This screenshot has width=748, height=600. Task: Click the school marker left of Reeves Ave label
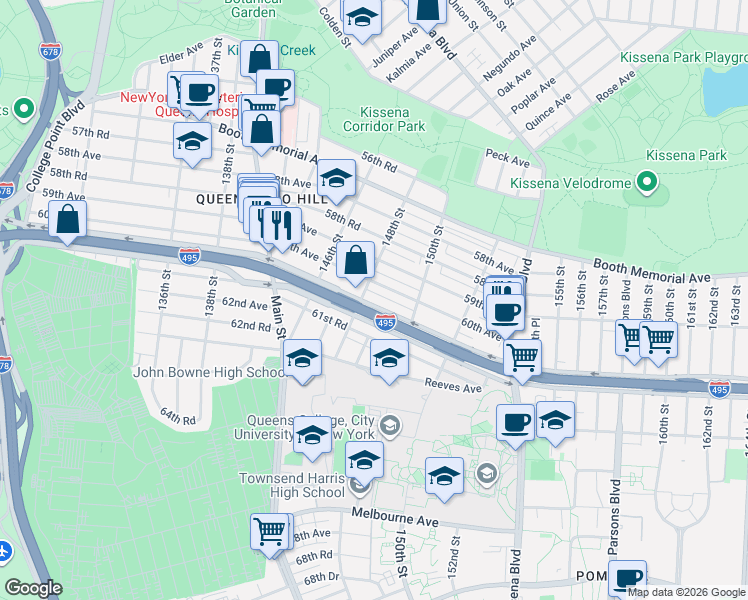pyautogui.click(x=389, y=360)
